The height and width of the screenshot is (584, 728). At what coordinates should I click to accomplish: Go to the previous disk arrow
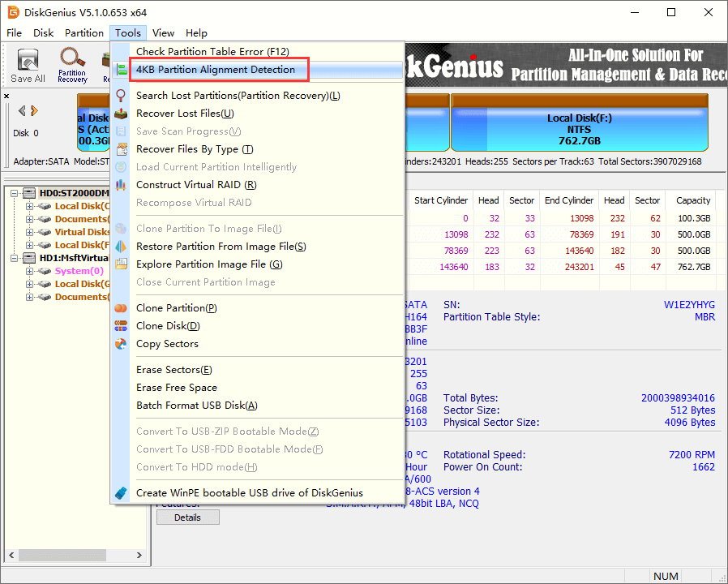tap(22, 111)
